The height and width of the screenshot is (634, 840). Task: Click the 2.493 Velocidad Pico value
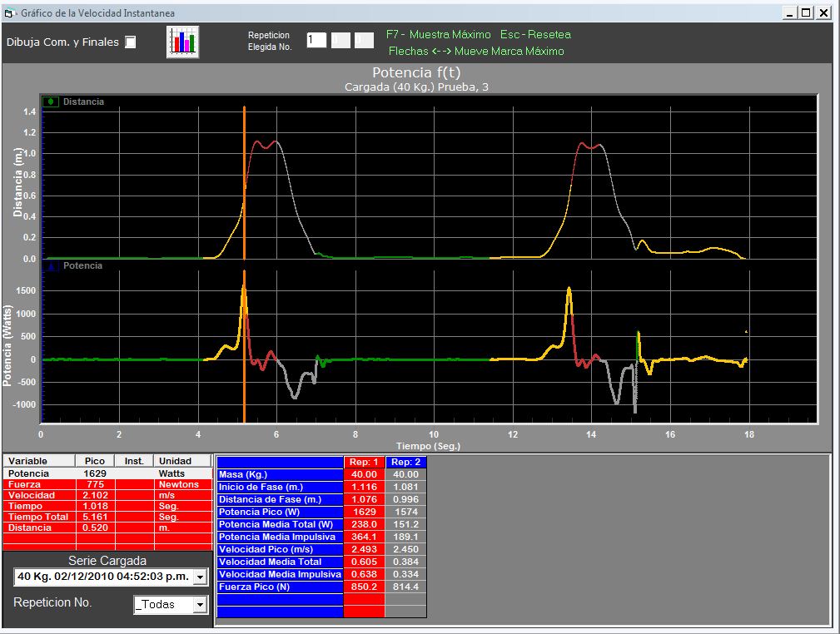tap(365, 549)
